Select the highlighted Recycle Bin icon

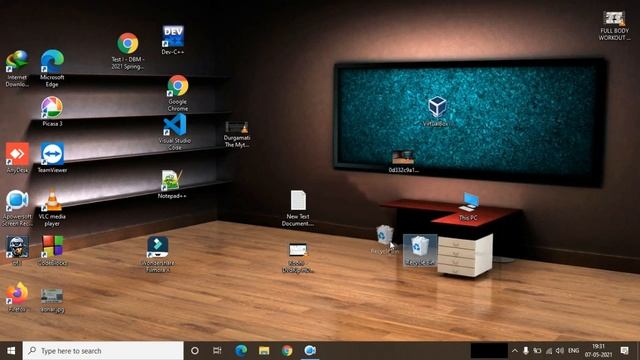coord(420,251)
